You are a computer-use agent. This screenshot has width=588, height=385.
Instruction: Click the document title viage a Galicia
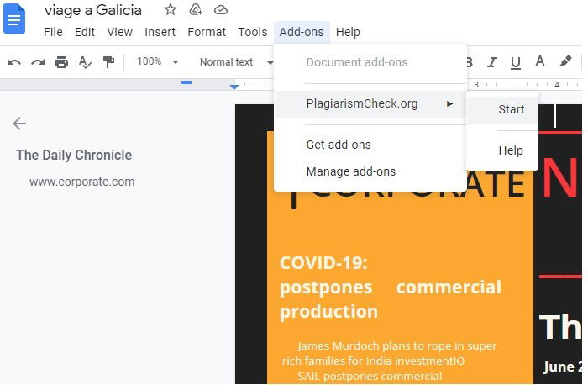[93, 10]
